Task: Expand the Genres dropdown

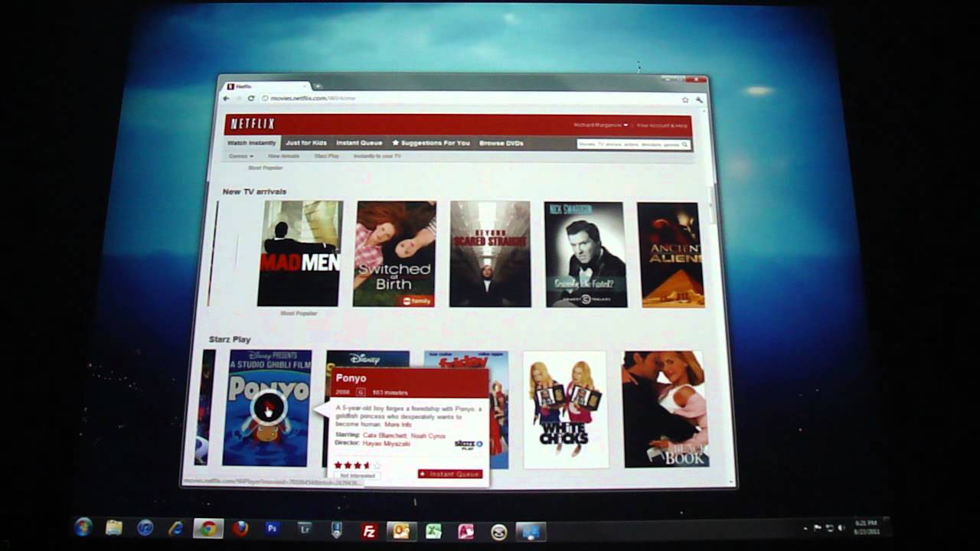Action: point(240,156)
